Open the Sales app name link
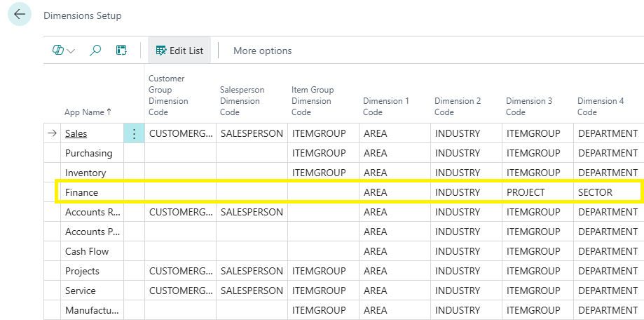The width and height of the screenshot is (644, 320). point(76,133)
